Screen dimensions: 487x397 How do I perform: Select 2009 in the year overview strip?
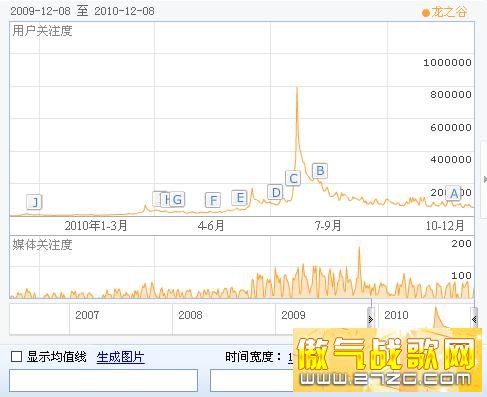293,315
